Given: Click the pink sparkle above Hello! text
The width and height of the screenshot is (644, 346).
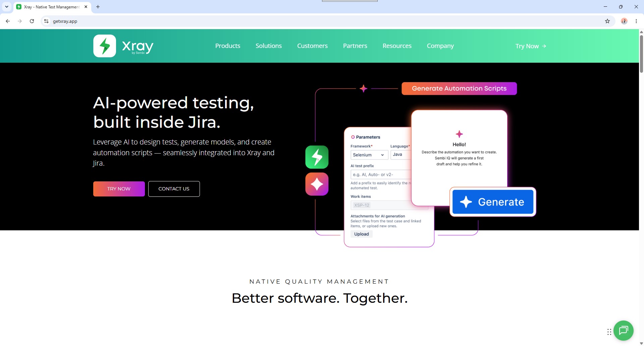Looking at the screenshot, I should click(x=459, y=134).
